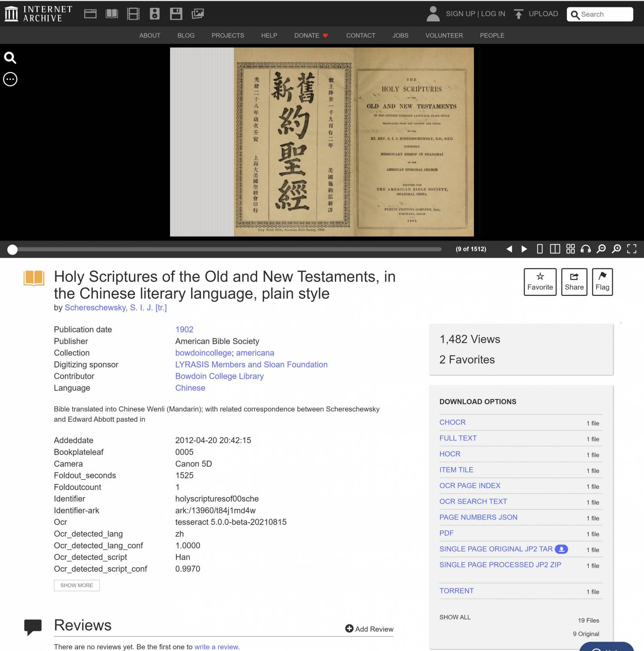Flag this item
Viewport: 644px width, 651px height.
(x=602, y=281)
